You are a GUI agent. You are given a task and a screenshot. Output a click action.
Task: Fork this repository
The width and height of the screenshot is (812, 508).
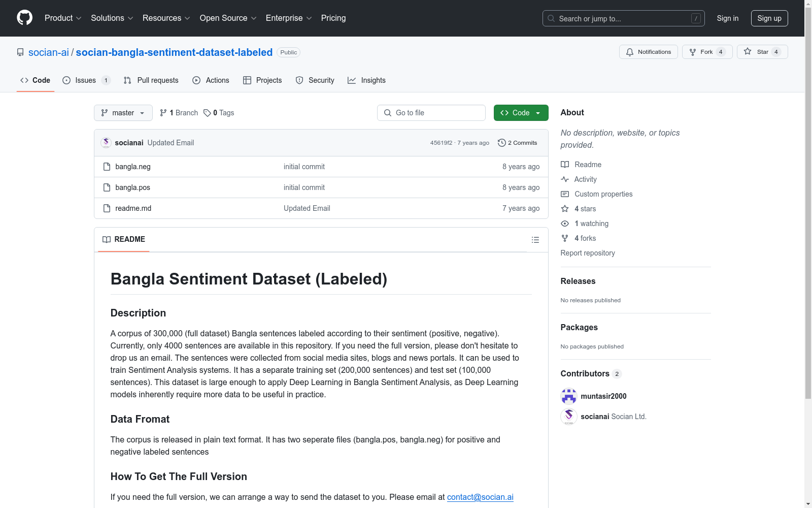(707, 52)
